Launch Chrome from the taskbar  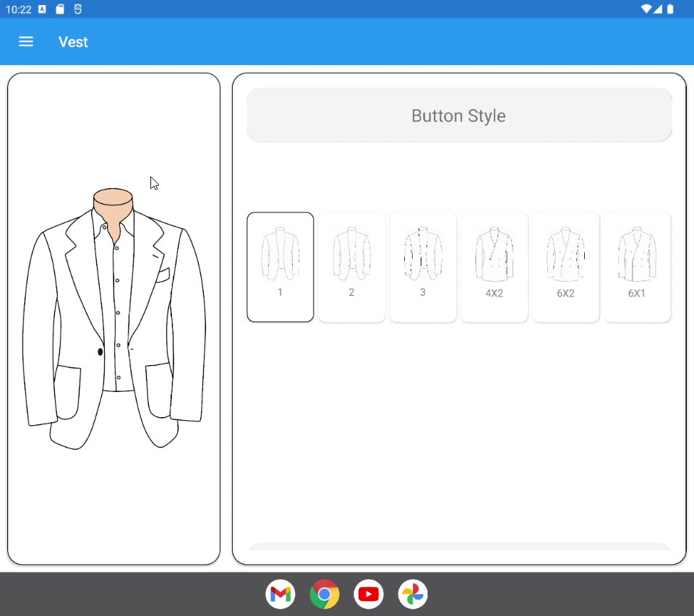(325, 593)
